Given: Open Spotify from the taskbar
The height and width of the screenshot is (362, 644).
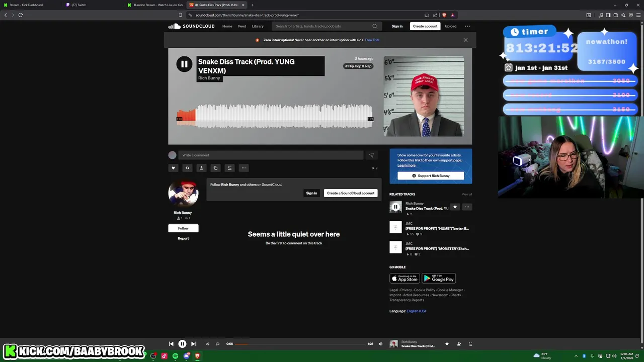Looking at the screenshot, I should 175,356.
